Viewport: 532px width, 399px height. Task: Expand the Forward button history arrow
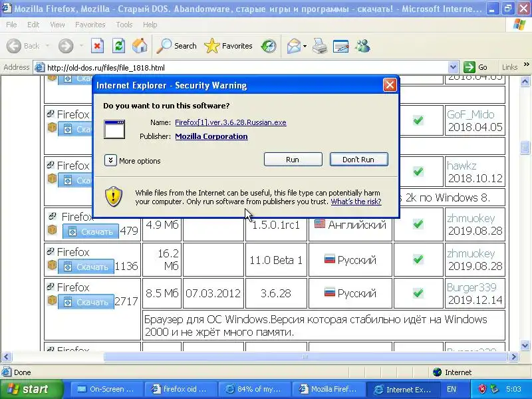coord(81,46)
